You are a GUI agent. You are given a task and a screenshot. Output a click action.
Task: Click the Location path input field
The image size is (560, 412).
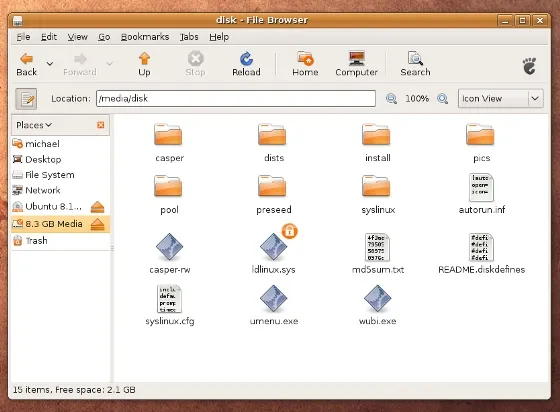tap(236, 99)
